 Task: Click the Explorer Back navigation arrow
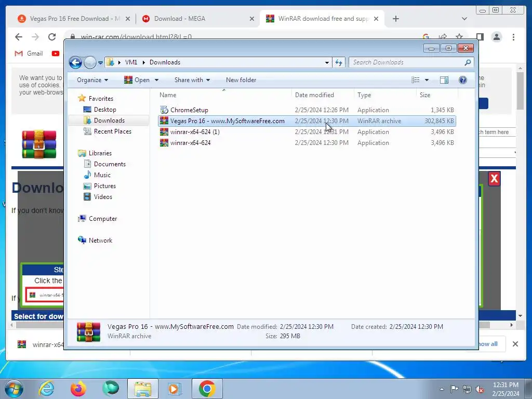click(75, 62)
